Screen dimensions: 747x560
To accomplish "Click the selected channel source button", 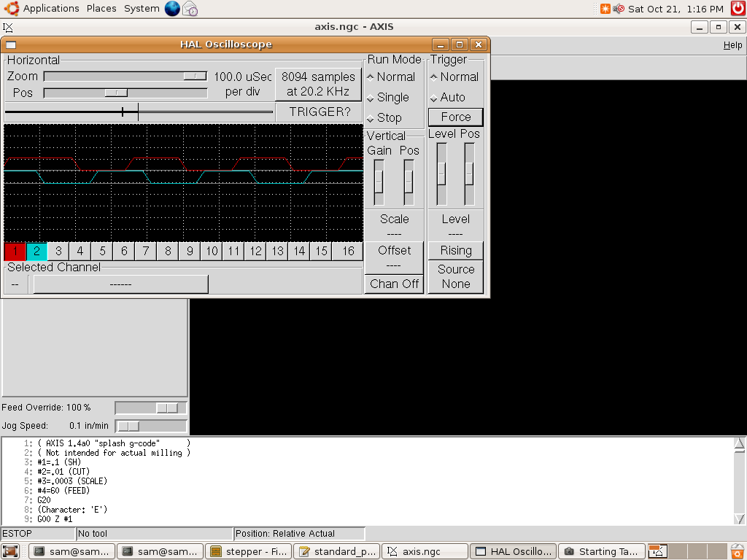I will (x=120, y=284).
